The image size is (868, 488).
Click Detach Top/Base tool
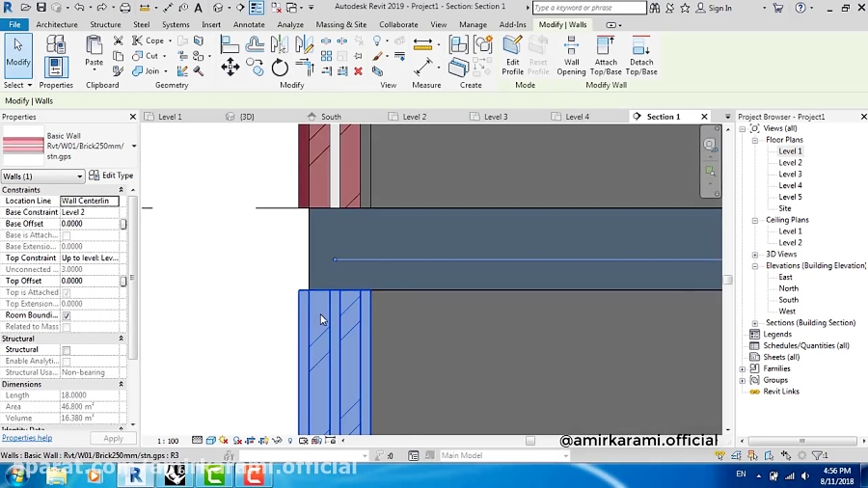[641, 55]
